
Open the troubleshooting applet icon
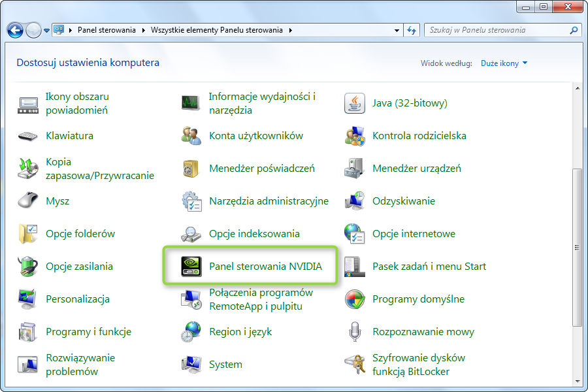click(27, 365)
